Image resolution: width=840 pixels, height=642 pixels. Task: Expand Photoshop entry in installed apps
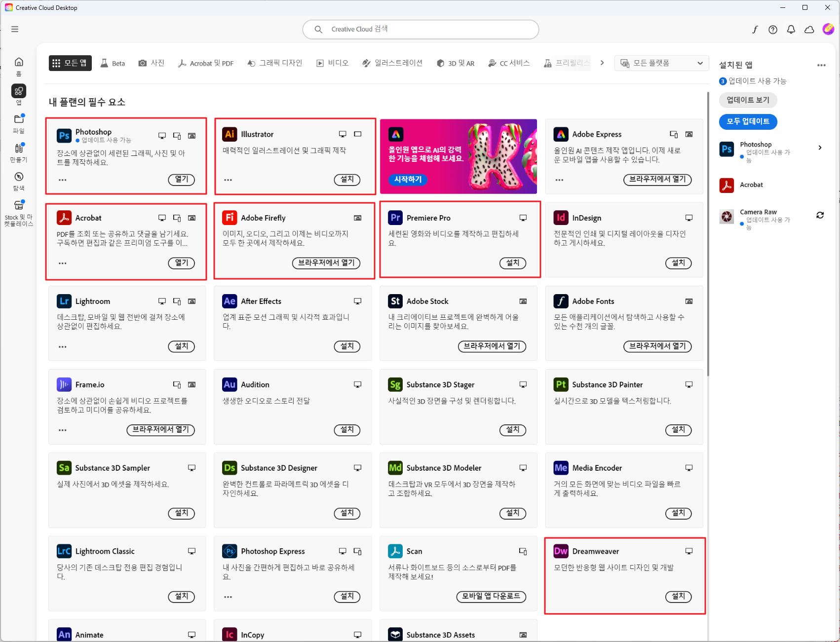coord(820,148)
